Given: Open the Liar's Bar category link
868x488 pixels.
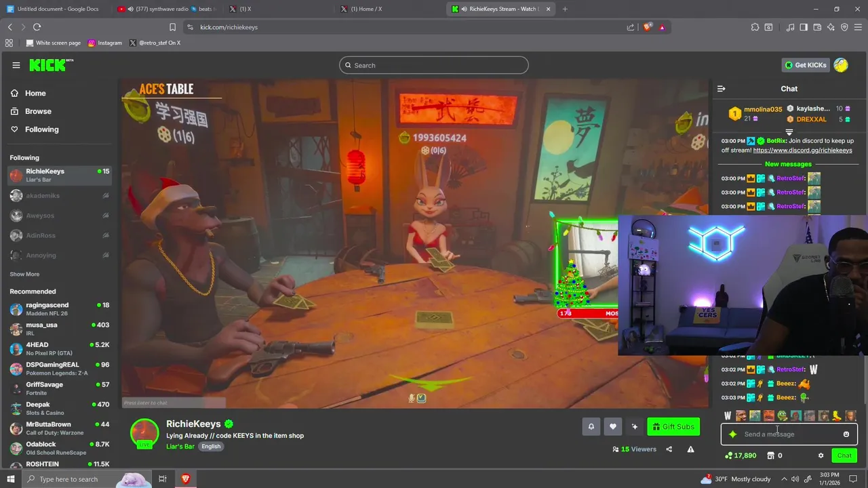Looking at the screenshot, I should [x=180, y=447].
